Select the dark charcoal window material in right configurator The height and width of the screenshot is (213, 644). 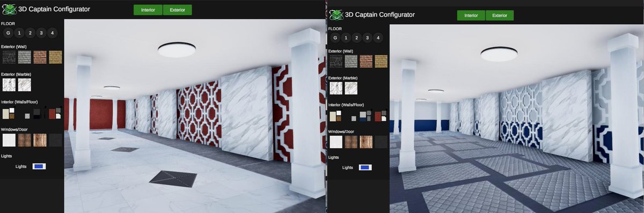(381, 142)
